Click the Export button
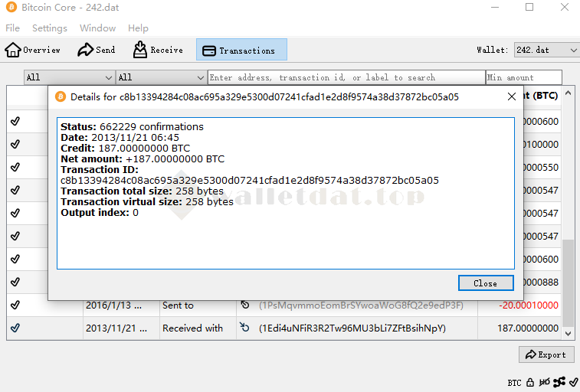Viewport: 580px width, 392px height. [x=546, y=354]
